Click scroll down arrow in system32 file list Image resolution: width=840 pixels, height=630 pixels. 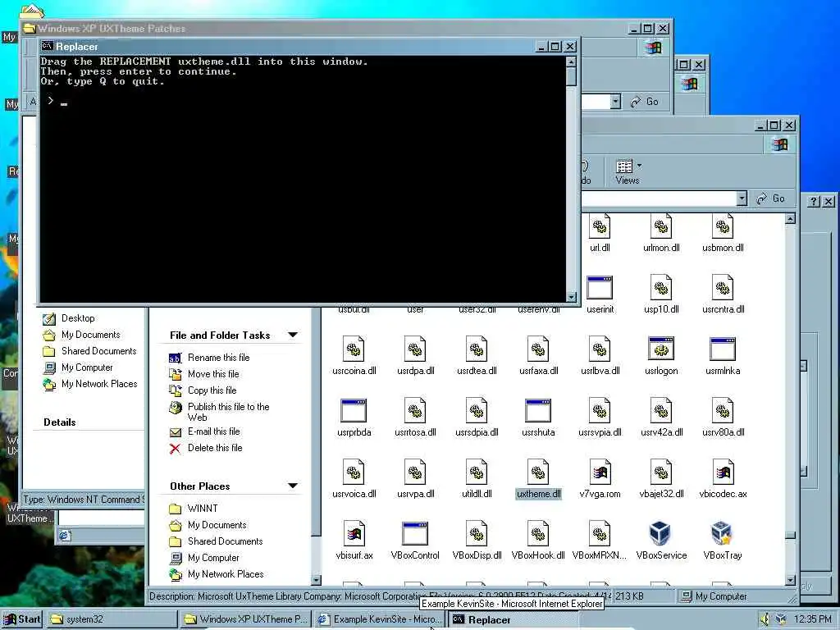790,580
